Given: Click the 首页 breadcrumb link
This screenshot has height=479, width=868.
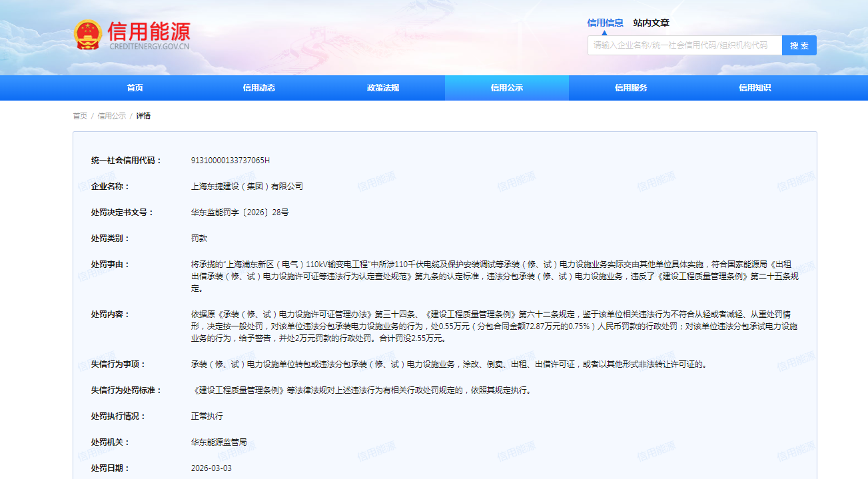Looking at the screenshot, I should tap(80, 116).
